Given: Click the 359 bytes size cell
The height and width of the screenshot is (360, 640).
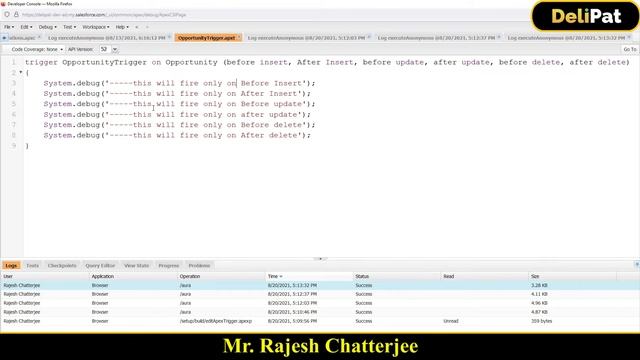Looking at the screenshot, I should click(x=542, y=321).
